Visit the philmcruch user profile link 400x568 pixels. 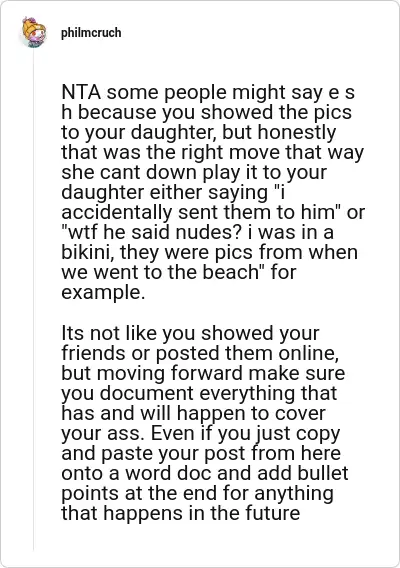coord(91,33)
